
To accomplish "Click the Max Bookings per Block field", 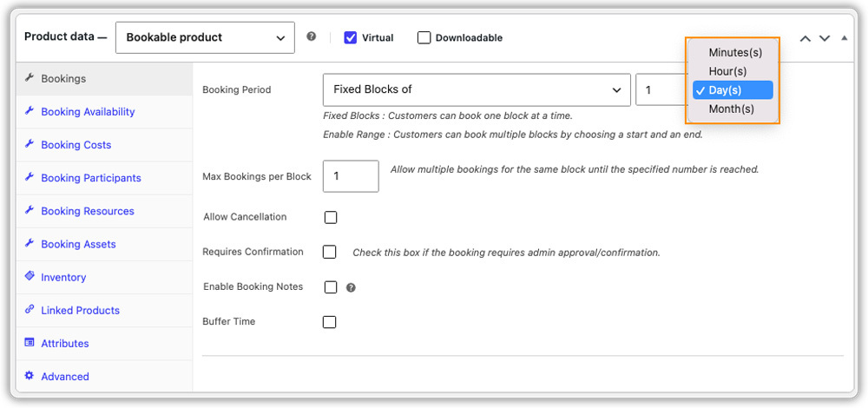I will (351, 176).
